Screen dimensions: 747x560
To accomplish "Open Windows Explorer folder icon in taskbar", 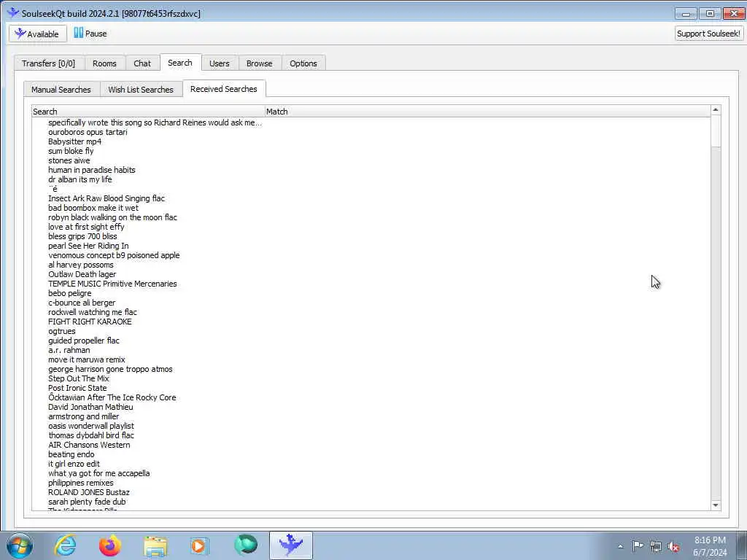I will 155,545.
